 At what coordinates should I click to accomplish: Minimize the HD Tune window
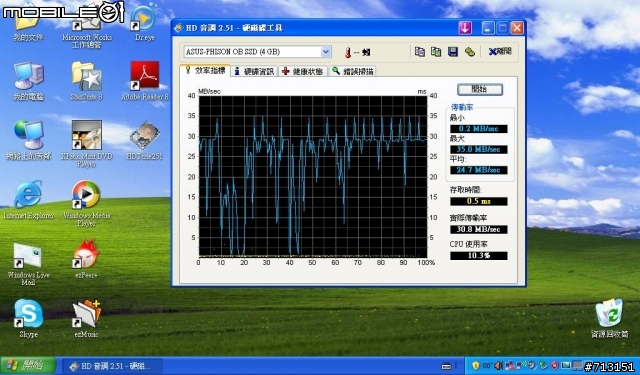[x=487, y=28]
